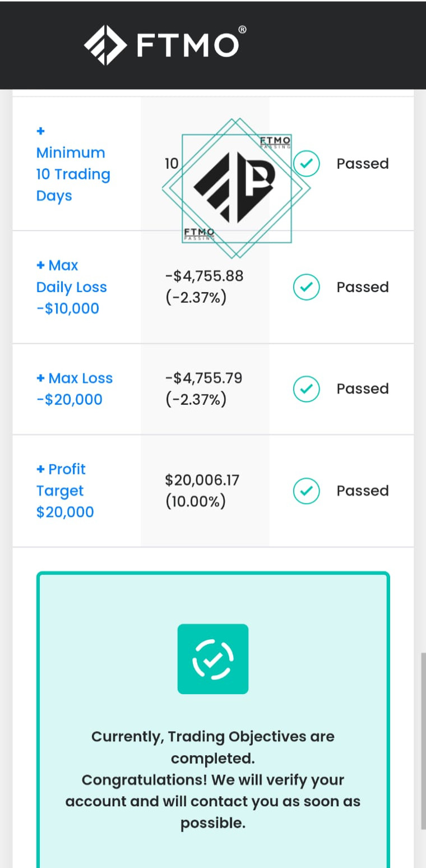This screenshot has width=426, height=868.
Task: Click the Passed label for Max Daily Loss
Action: (363, 287)
